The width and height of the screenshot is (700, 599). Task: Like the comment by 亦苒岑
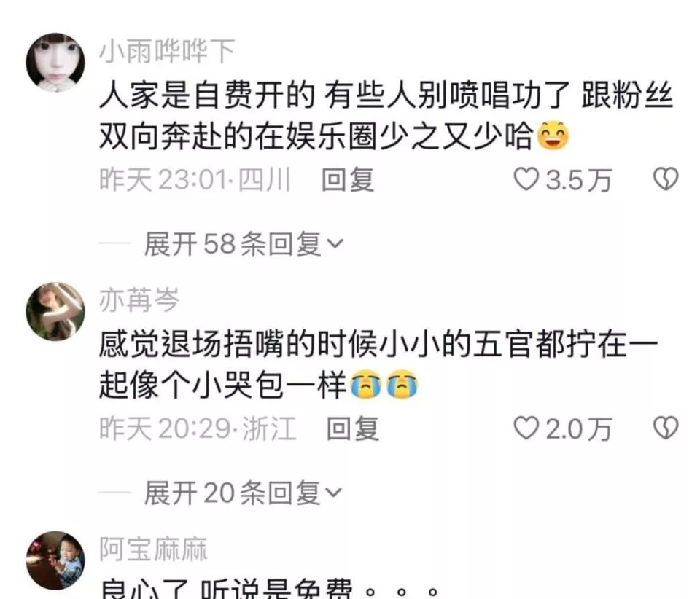pyautogui.click(x=526, y=428)
